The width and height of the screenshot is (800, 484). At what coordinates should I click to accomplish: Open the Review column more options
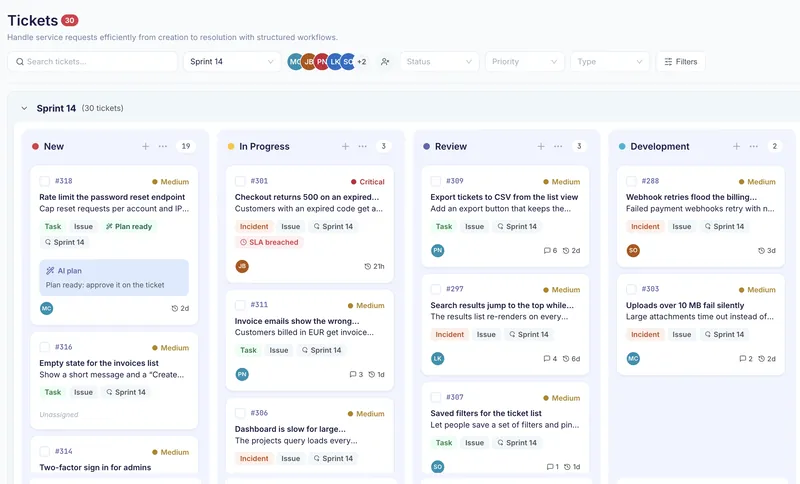(558, 146)
